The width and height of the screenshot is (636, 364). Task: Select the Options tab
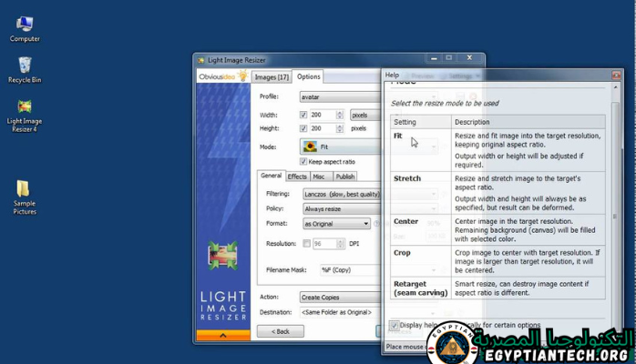[308, 76]
